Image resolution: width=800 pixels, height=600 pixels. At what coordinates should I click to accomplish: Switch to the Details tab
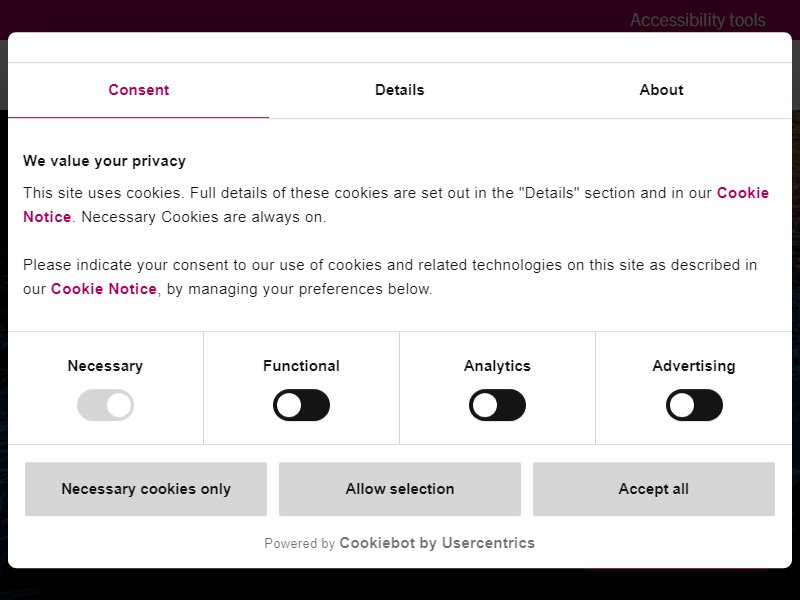pos(399,90)
